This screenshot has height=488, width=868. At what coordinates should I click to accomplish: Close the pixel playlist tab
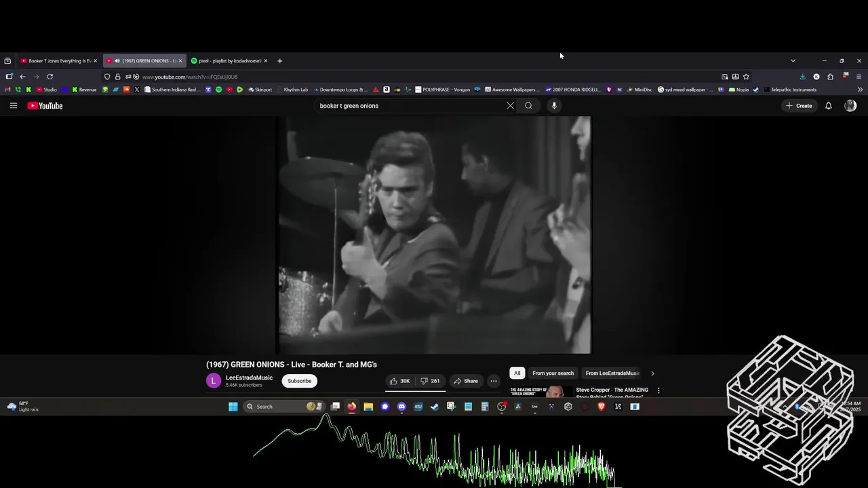(x=265, y=61)
